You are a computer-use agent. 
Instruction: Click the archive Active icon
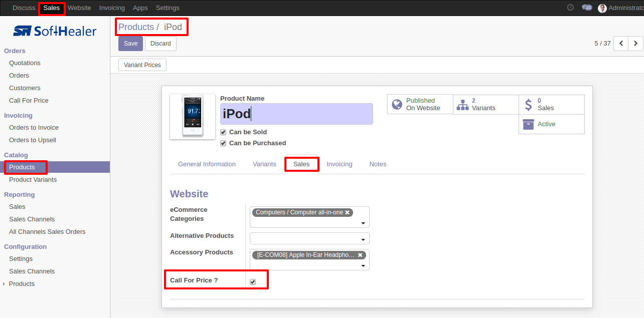click(x=528, y=124)
